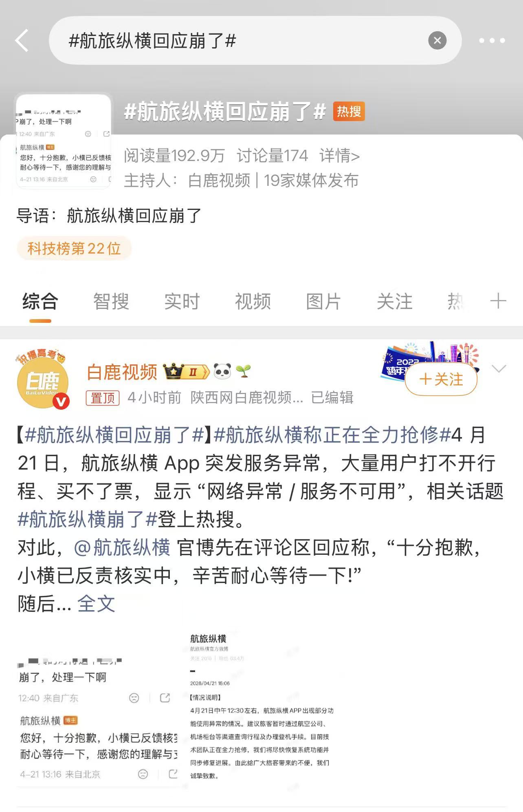
Task: Switch to the 视频 tab
Action: pyautogui.click(x=253, y=302)
